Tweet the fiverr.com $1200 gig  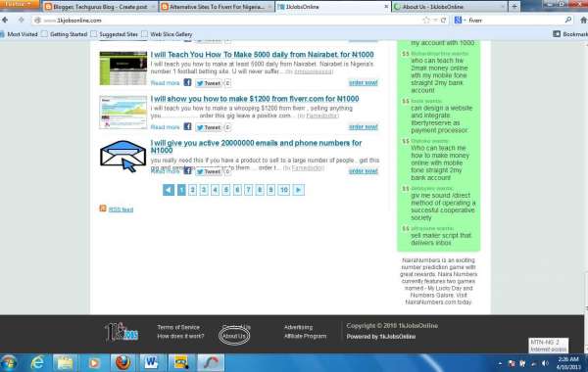point(209,127)
